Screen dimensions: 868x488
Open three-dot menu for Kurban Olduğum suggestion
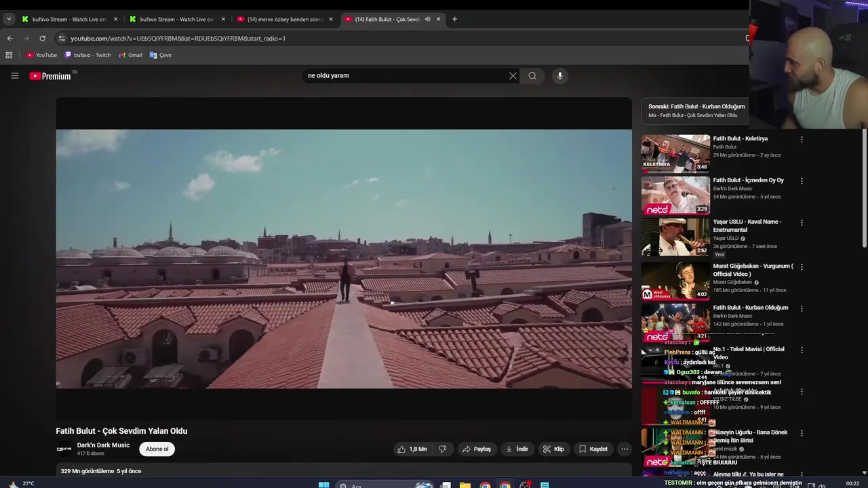(802, 308)
